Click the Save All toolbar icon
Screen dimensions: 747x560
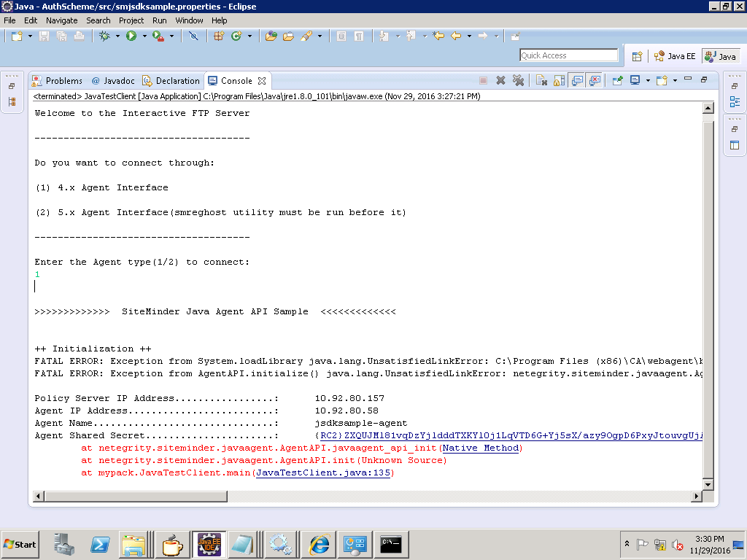61,36
